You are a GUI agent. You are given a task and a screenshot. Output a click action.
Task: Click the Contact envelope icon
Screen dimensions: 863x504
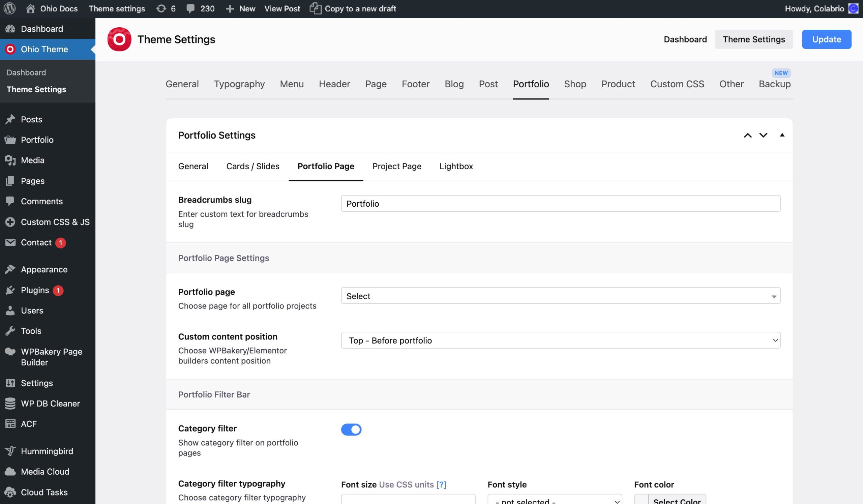coord(10,242)
